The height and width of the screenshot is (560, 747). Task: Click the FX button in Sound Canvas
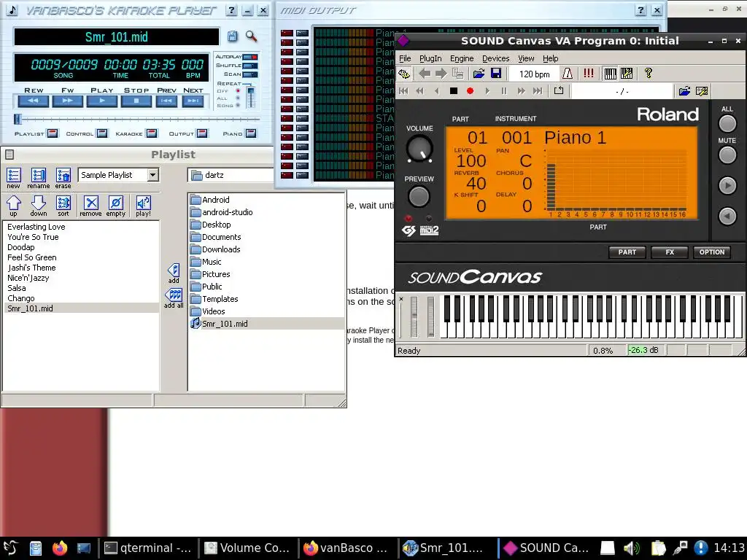(670, 252)
